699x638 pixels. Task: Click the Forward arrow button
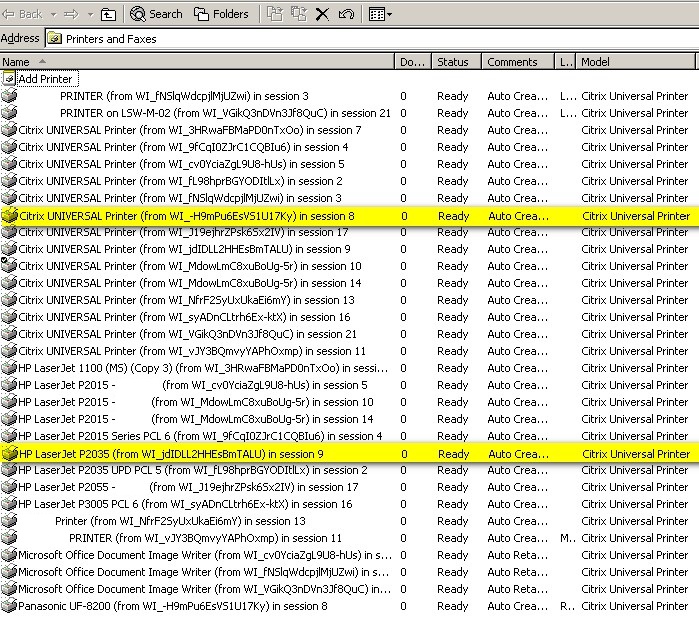pyautogui.click(x=71, y=14)
